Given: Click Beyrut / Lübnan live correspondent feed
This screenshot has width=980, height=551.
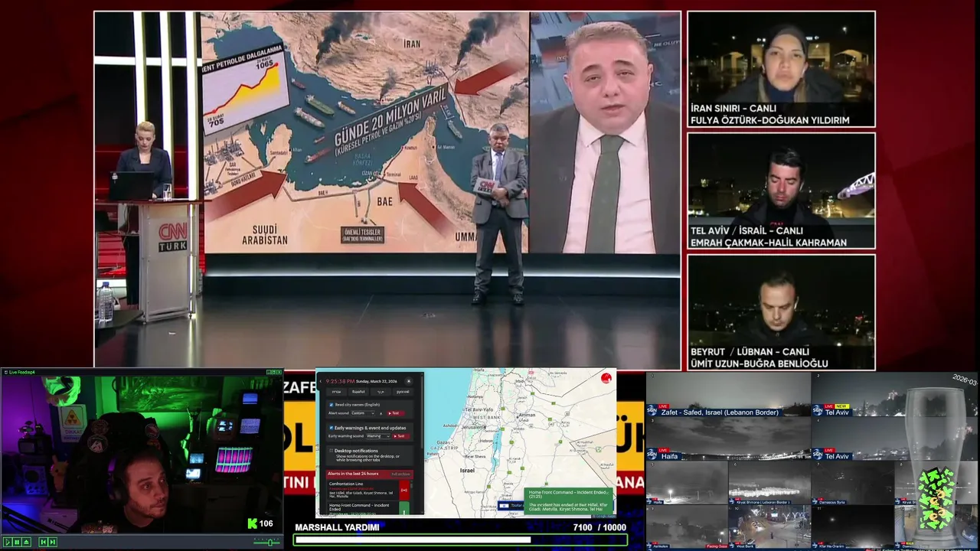Looking at the screenshot, I should click(x=781, y=312).
